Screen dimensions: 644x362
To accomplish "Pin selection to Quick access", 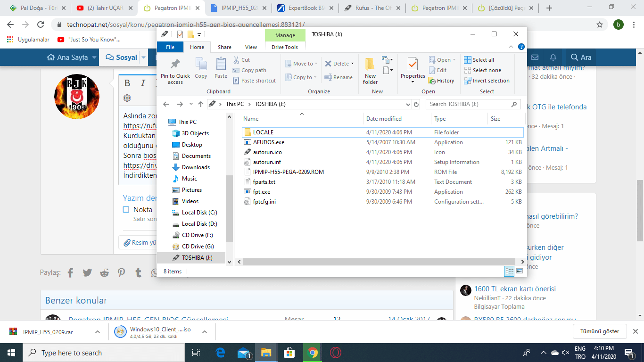I will 175,72.
